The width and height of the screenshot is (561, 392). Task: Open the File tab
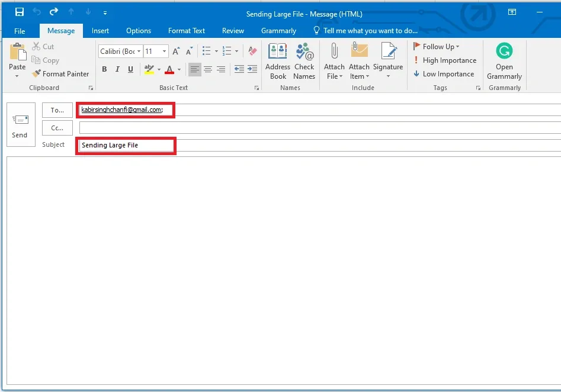pos(20,31)
